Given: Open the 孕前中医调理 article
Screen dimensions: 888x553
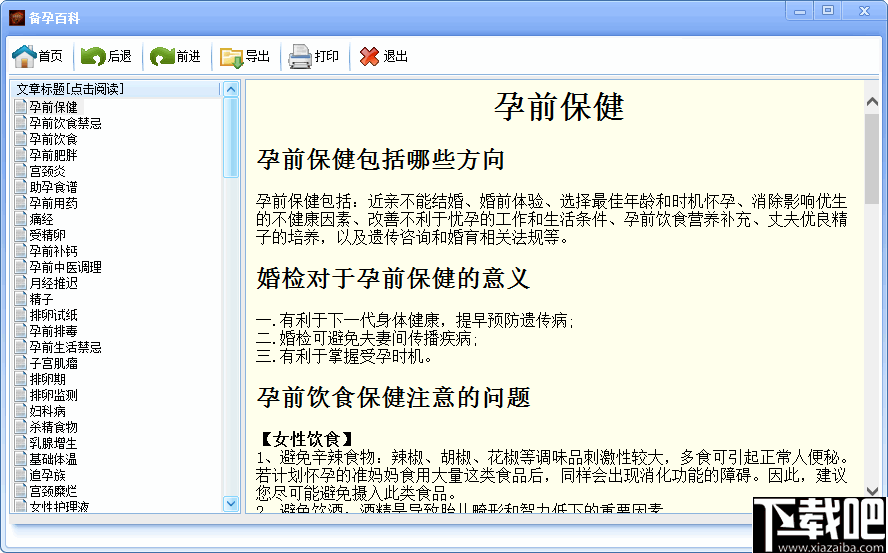Looking at the screenshot, I should coord(66,267).
